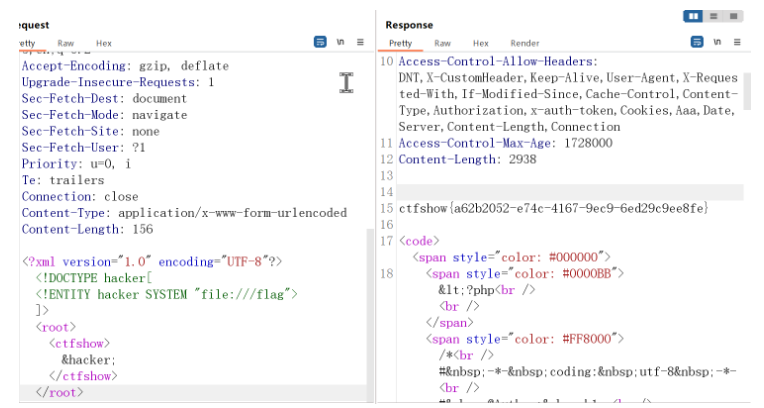
Task: Click Content-Length: 2938 response header
Action: pos(467,159)
